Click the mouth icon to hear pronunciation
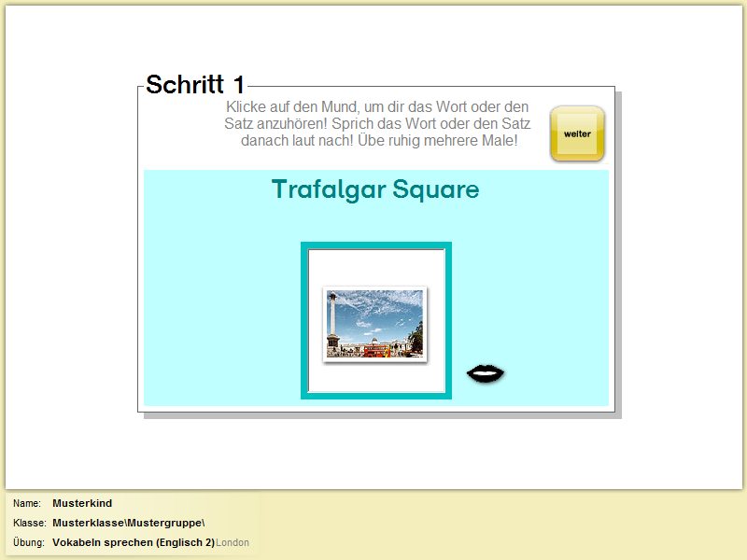Viewport: 747px width, 560px height. click(486, 373)
